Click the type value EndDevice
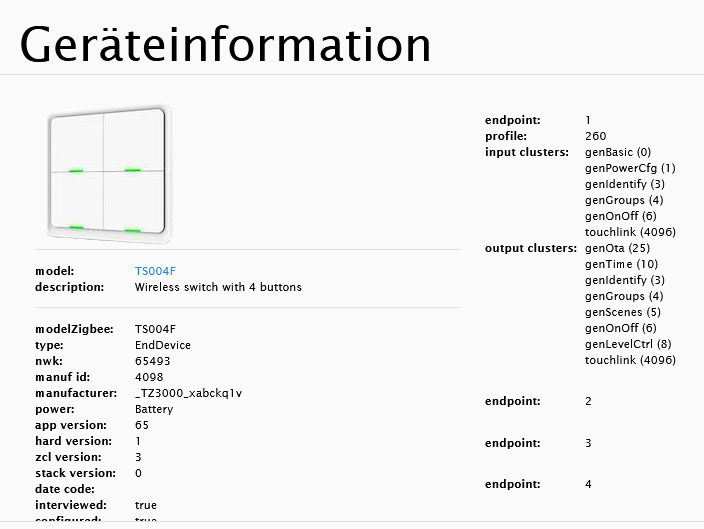The width and height of the screenshot is (704, 529). tap(163, 345)
